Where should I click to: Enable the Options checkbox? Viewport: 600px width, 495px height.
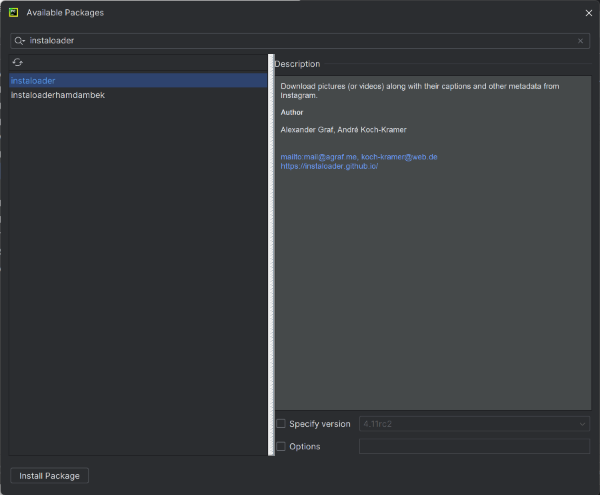[x=281, y=446]
